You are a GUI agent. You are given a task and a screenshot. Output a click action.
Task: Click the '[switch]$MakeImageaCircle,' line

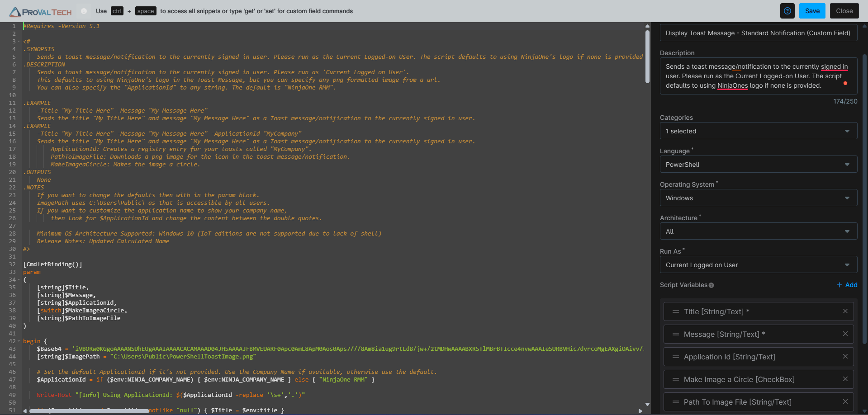[x=82, y=311]
